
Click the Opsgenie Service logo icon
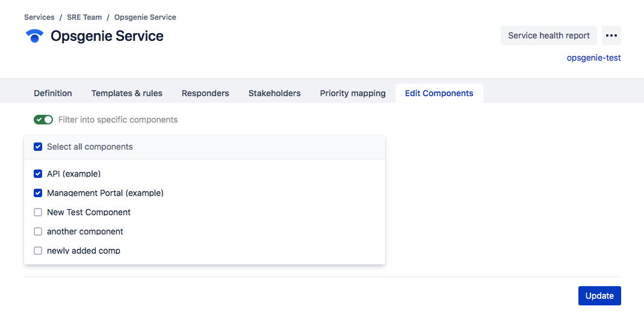(34, 36)
